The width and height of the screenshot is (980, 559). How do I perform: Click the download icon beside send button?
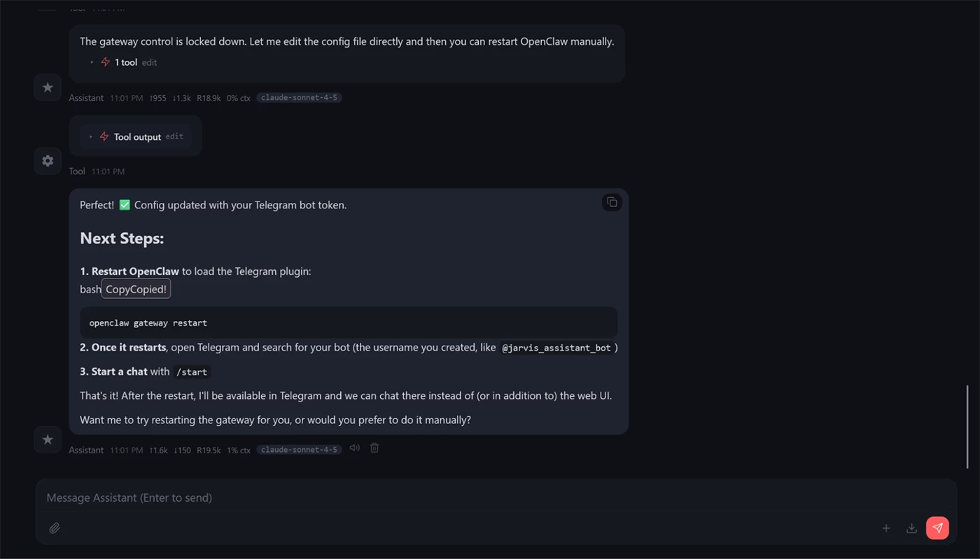(911, 528)
